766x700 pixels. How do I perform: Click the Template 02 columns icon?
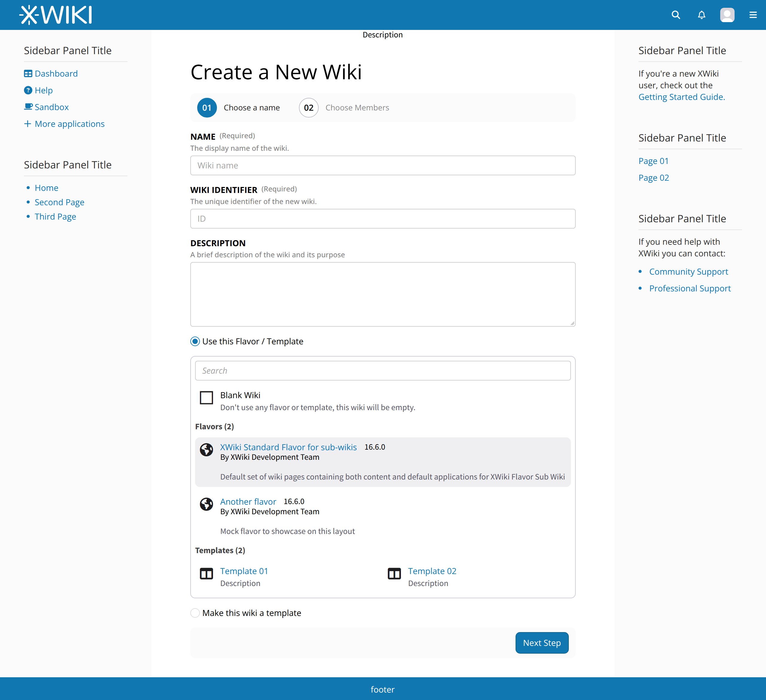pos(394,573)
